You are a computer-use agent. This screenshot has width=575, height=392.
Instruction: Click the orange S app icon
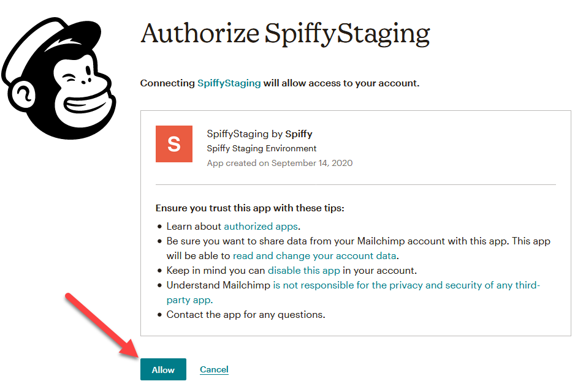tap(174, 143)
